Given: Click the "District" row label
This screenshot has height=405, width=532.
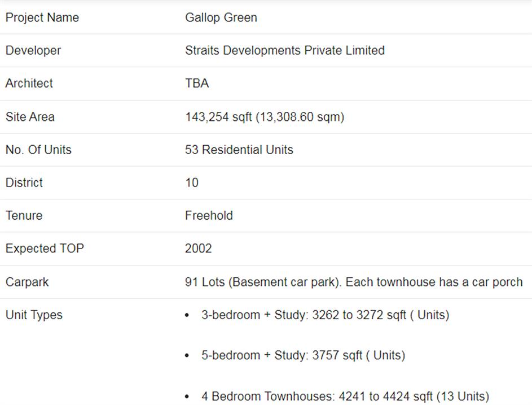Looking at the screenshot, I should (24, 182).
